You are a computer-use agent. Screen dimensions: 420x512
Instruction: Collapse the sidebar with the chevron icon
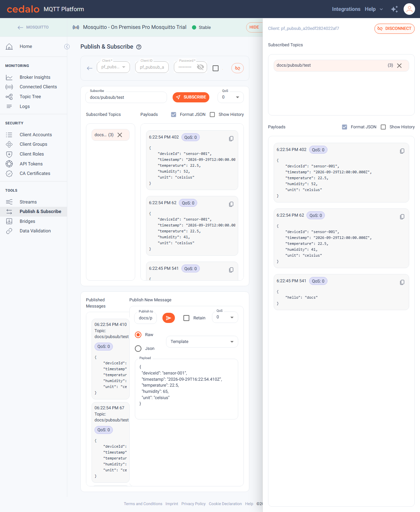(x=67, y=47)
